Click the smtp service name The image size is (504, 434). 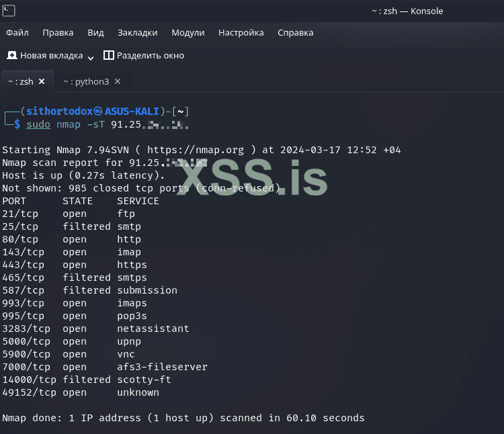129,226
